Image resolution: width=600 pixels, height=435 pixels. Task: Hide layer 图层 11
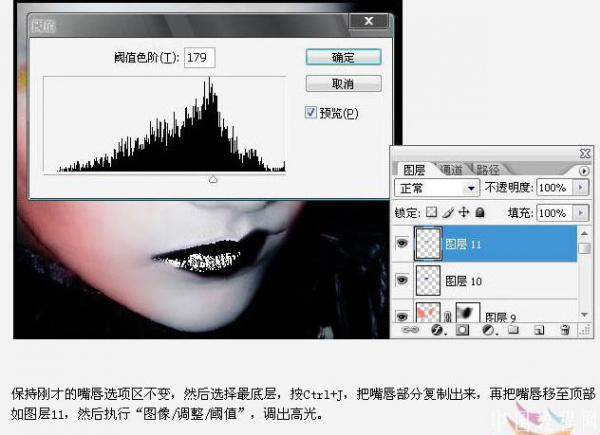click(402, 243)
